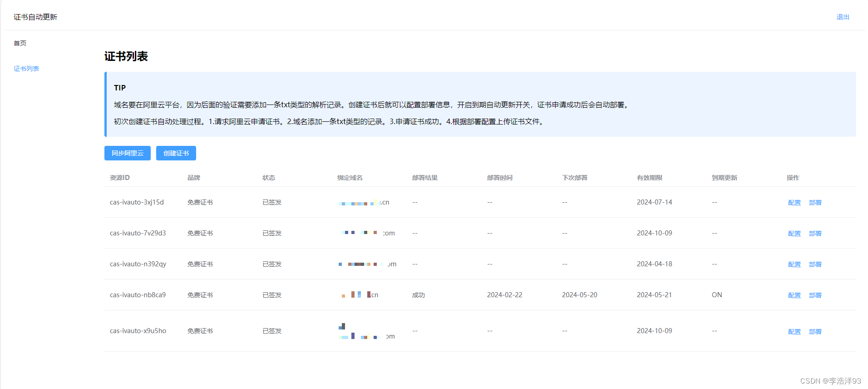Select resource ID cas-ivauto-3xj15d

coord(137,202)
